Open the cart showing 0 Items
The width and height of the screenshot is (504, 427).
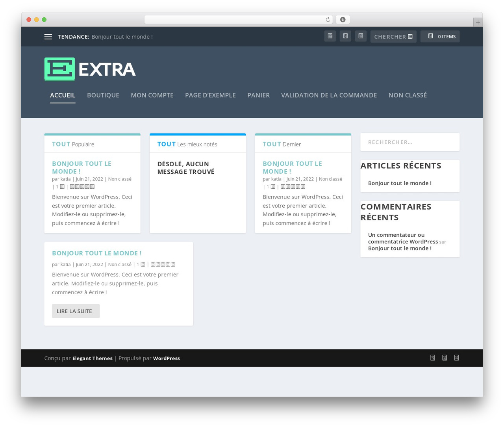pyautogui.click(x=440, y=36)
